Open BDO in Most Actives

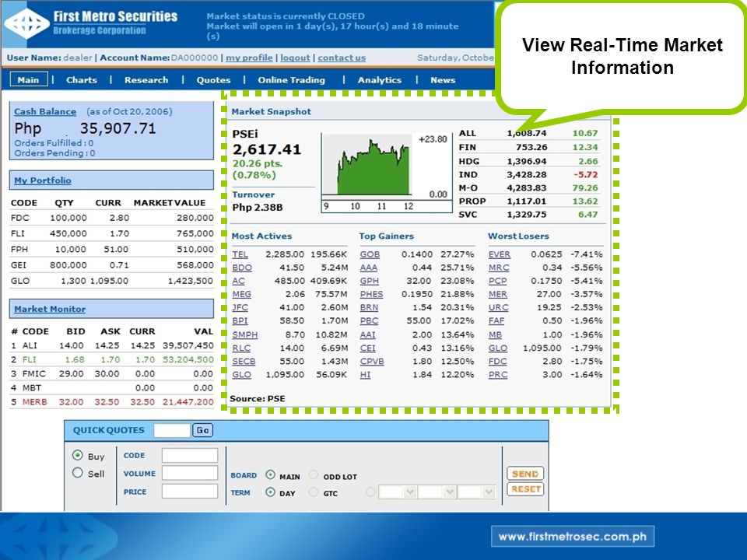coord(242,268)
